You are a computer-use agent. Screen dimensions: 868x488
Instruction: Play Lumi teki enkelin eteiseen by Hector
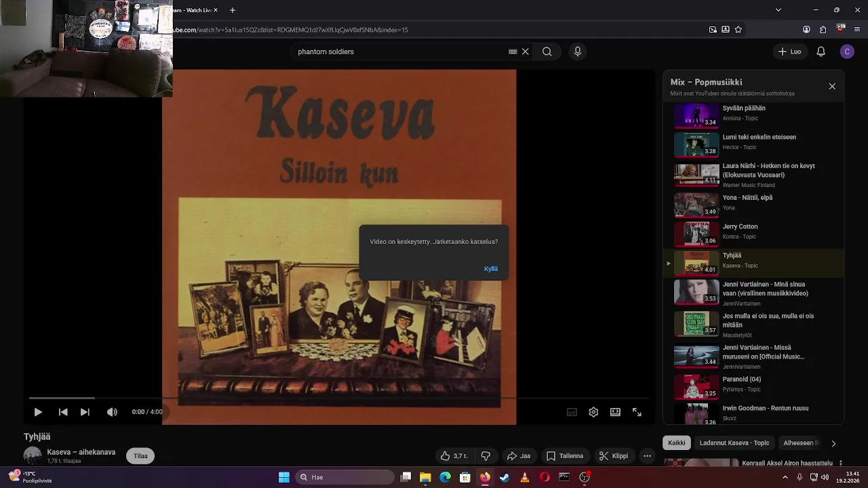coord(753,144)
